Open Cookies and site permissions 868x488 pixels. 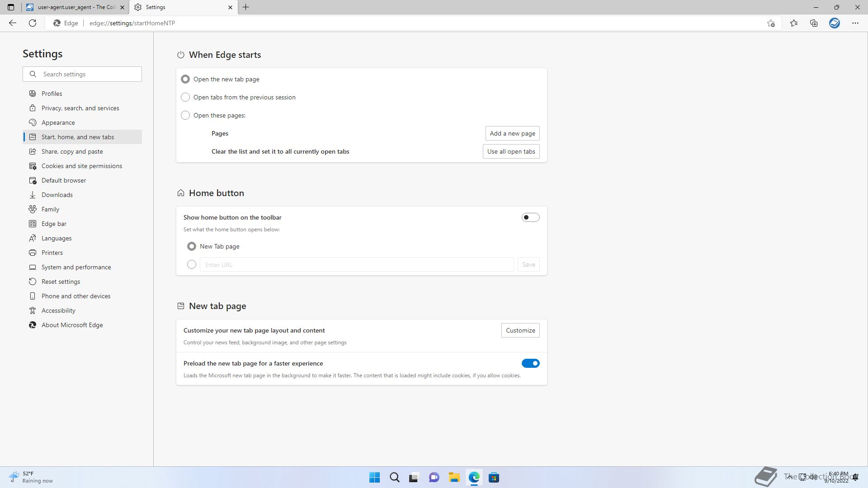(82, 166)
